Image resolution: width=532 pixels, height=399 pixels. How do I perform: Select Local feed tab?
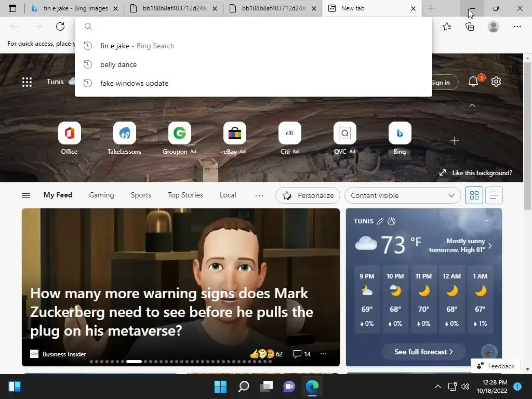click(x=228, y=195)
